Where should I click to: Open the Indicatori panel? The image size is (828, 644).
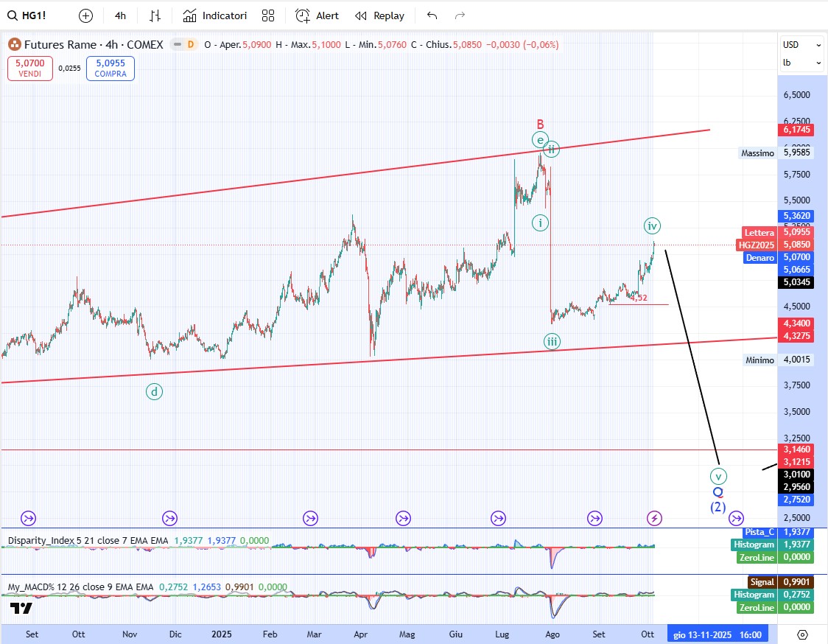(x=215, y=15)
